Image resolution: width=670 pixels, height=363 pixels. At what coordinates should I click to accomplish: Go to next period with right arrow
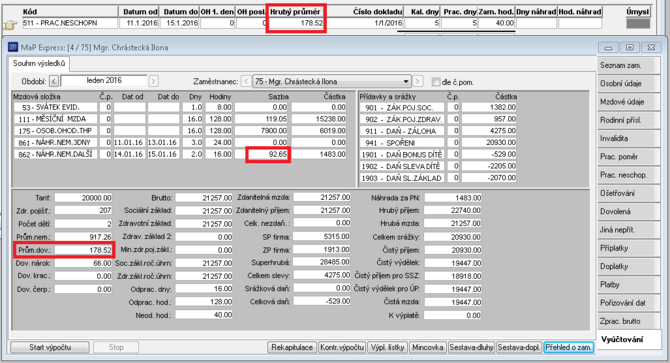click(153, 81)
